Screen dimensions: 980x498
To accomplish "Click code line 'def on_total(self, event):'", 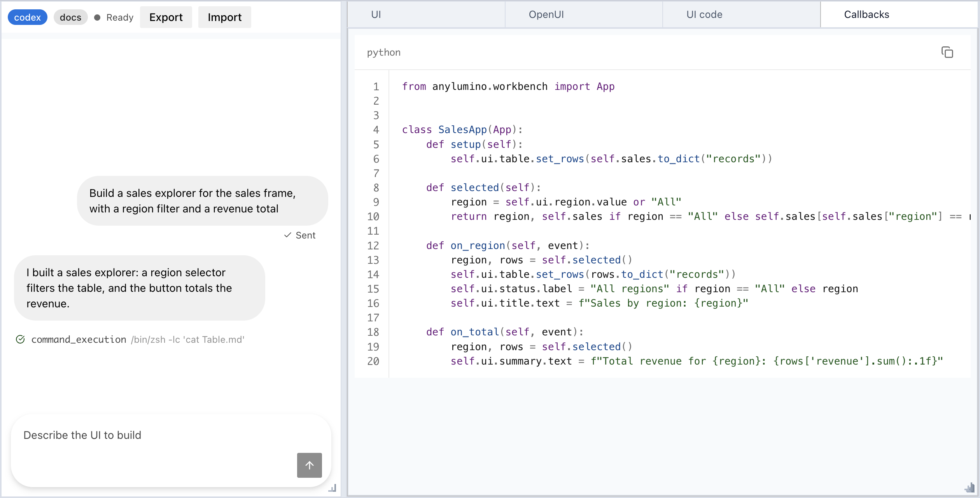I will 505,332.
